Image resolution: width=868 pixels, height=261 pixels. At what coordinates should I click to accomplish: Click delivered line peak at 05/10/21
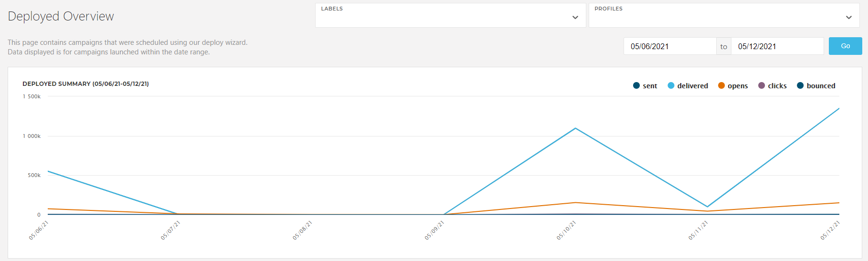576,128
